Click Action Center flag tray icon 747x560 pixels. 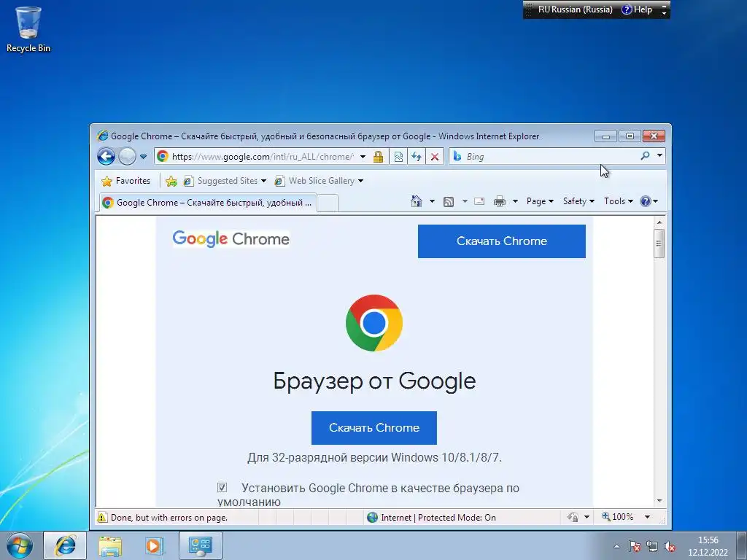[x=634, y=547]
